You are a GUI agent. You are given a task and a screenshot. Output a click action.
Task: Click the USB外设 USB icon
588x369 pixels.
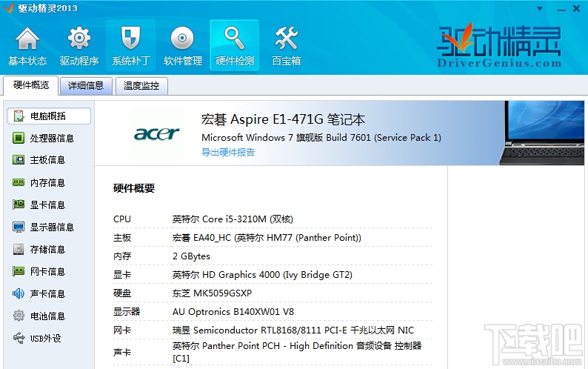pyautogui.click(x=19, y=338)
